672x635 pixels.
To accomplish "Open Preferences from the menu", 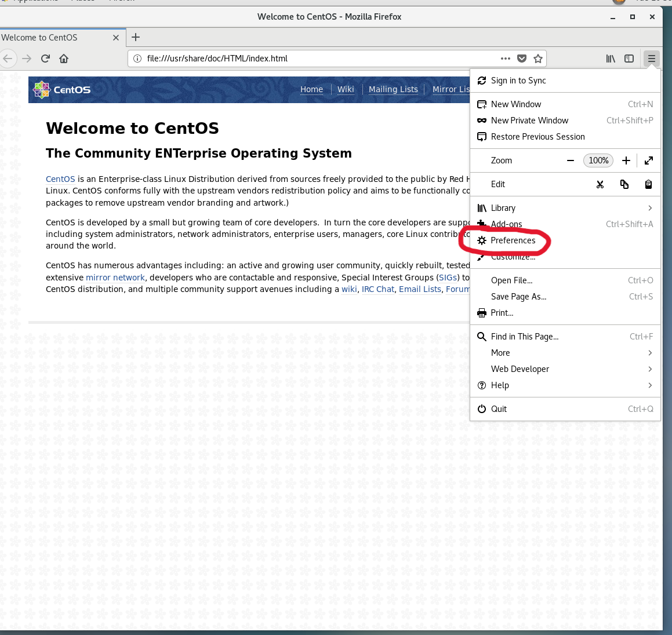I will 565,240.
